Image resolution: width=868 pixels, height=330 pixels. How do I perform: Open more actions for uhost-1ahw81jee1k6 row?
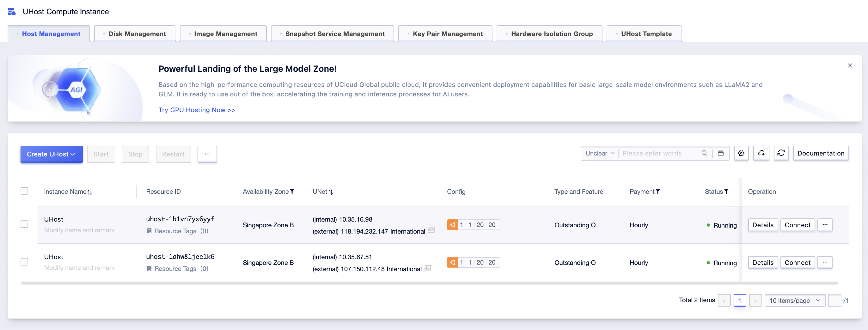coord(824,262)
